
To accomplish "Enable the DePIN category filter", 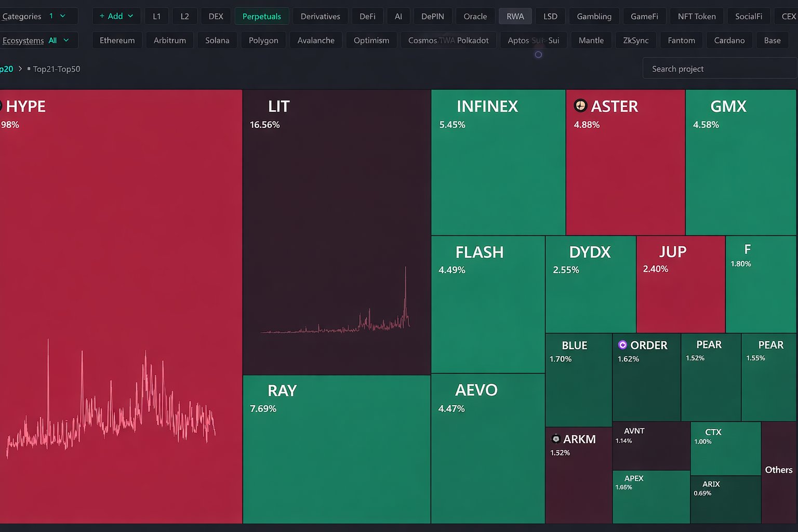I will point(433,16).
